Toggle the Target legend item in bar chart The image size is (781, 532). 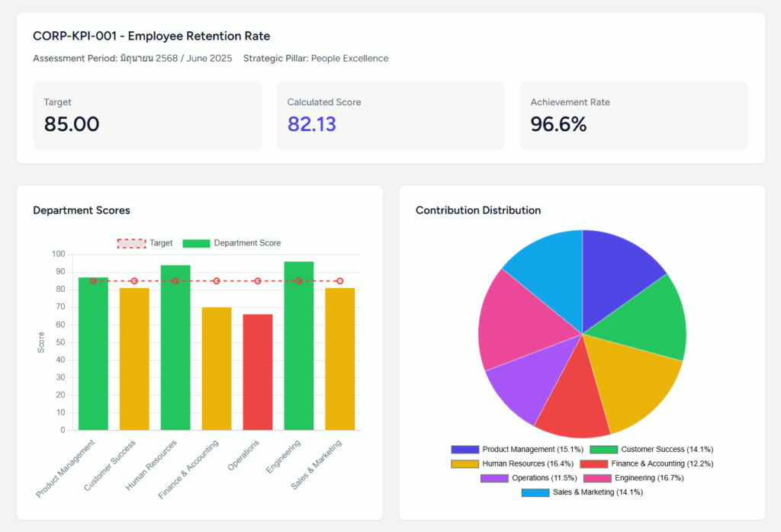point(145,243)
